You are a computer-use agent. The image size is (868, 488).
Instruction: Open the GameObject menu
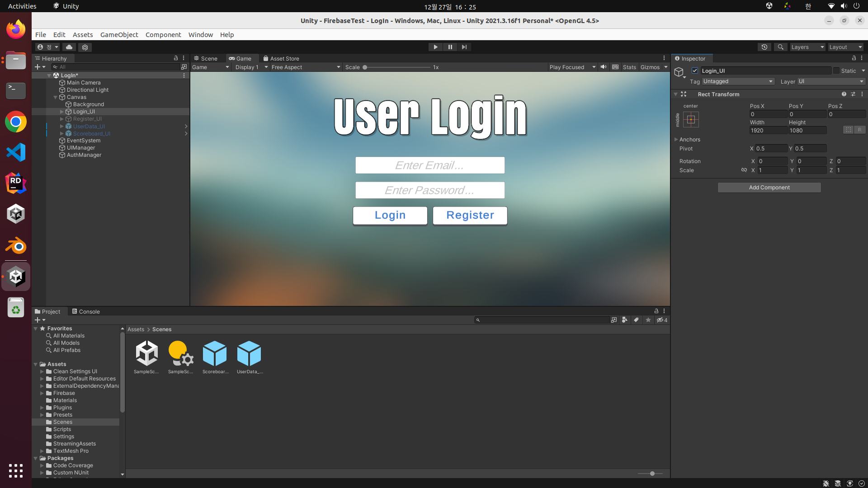tap(119, 34)
